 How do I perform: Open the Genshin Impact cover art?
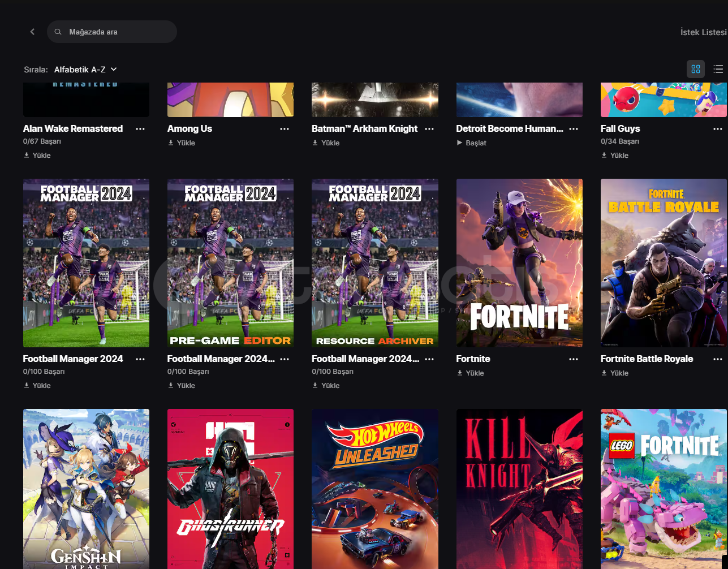pos(86,489)
